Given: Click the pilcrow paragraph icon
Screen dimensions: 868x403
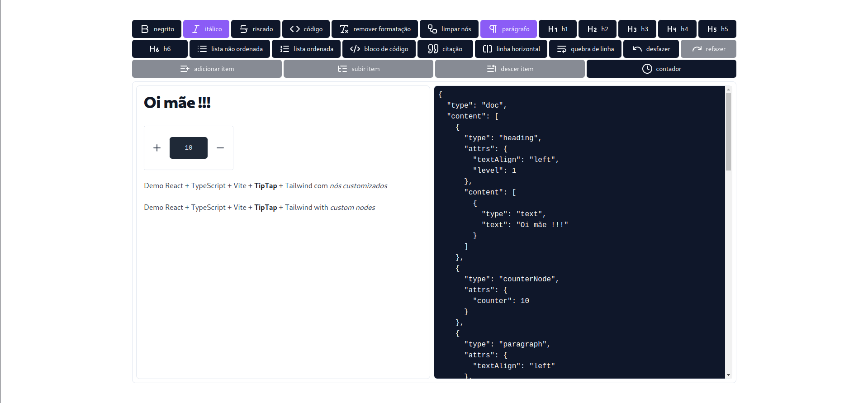Looking at the screenshot, I should pyautogui.click(x=493, y=29).
